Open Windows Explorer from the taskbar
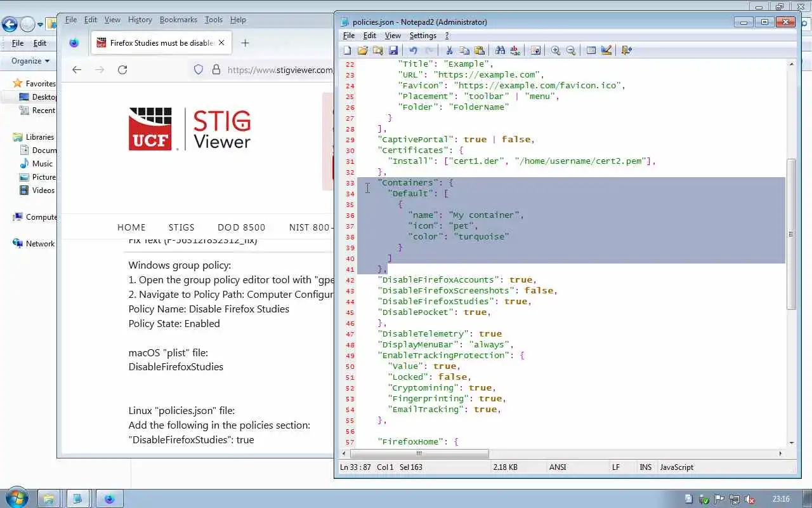 tap(48, 498)
